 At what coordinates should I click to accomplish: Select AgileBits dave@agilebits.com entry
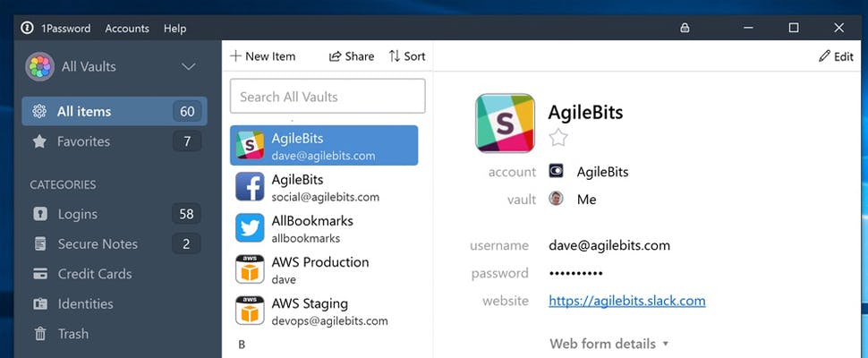[x=324, y=146]
